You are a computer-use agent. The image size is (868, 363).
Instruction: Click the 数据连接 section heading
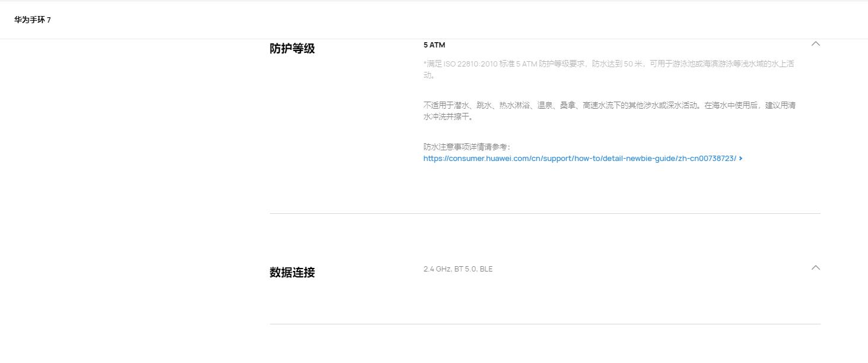coord(292,273)
